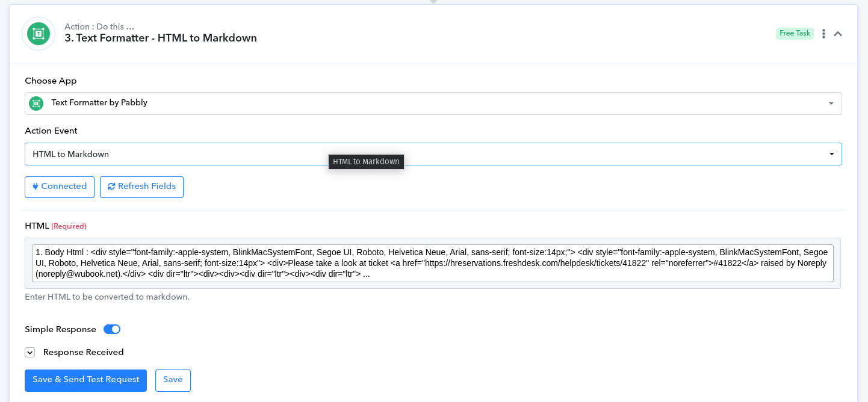The width and height of the screenshot is (868, 402).
Task: Click the Action Event dropdown caret
Action: pyautogui.click(x=832, y=154)
